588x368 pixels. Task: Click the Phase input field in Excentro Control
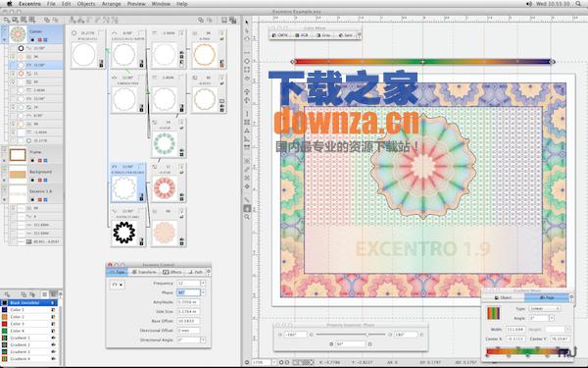tap(188, 292)
